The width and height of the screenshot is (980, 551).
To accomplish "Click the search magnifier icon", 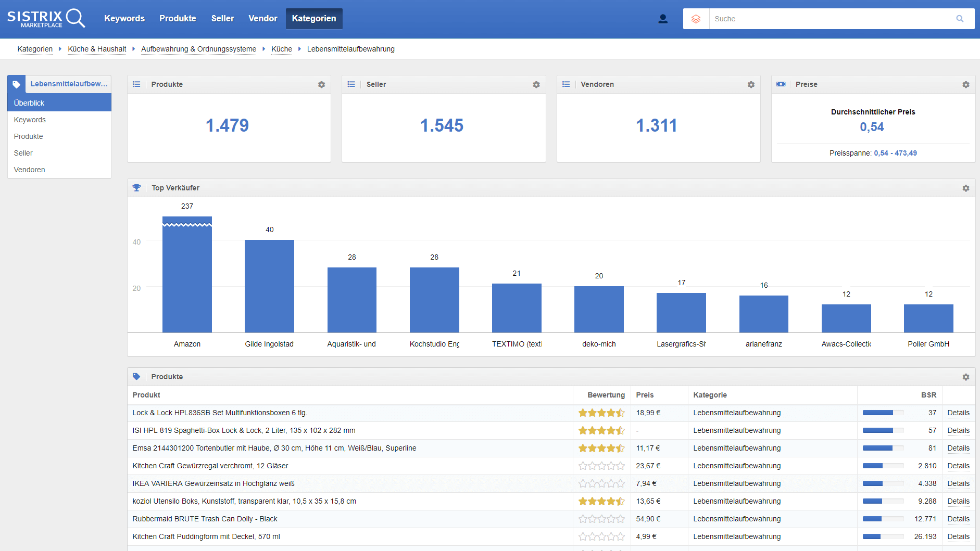I will click(x=960, y=19).
